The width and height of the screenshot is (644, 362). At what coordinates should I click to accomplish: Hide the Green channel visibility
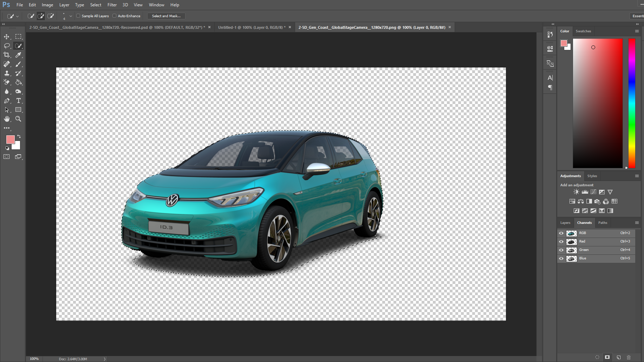(x=561, y=250)
